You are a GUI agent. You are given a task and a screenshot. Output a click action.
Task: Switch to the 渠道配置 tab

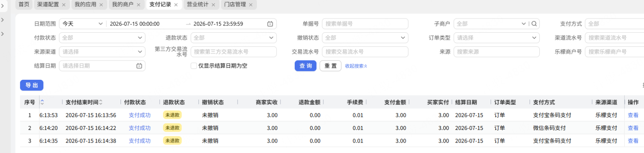[48, 4]
